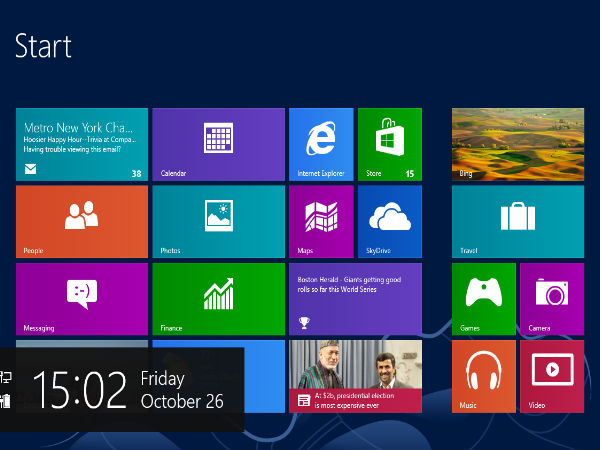Click the 'SkyDrive' label text
The width and height of the screenshot is (600, 450).
pyautogui.click(x=378, y=251)
